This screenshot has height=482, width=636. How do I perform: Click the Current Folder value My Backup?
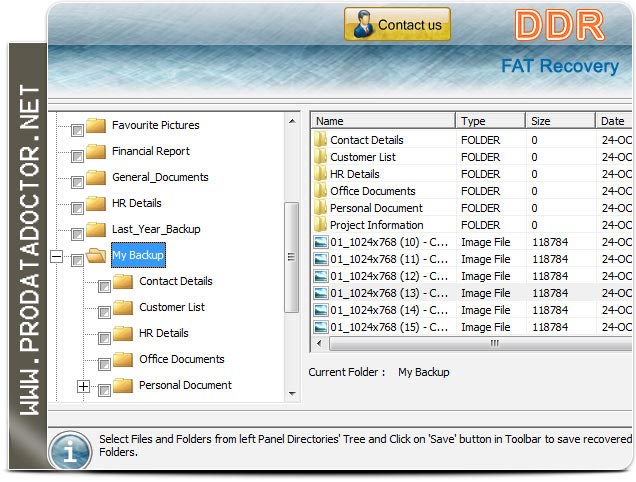[x=424, y=372]
